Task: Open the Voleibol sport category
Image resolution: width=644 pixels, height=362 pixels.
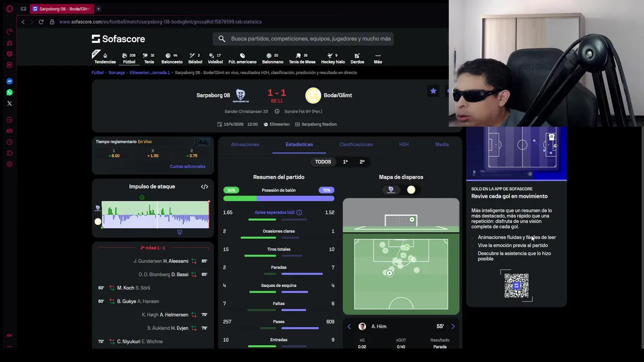Action: 215,58
